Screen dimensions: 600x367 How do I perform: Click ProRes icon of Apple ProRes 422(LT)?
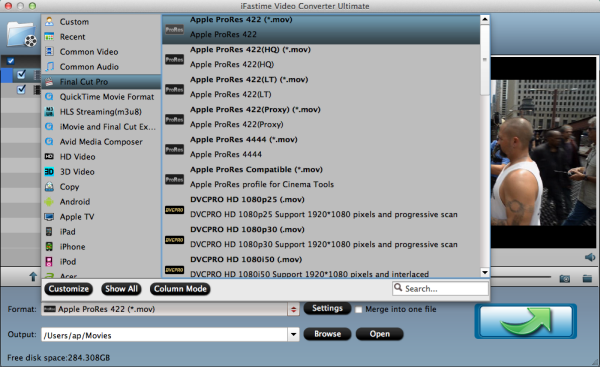174,89
